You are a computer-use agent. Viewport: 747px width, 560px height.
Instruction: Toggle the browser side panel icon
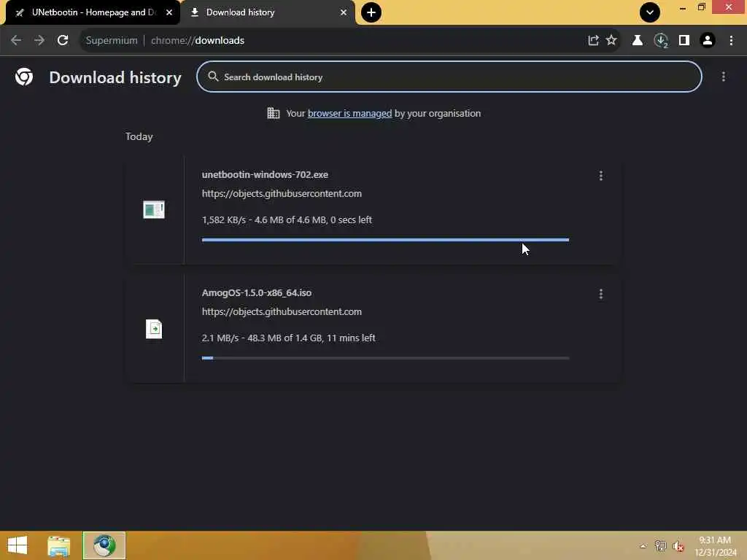(x=684, y=41)
